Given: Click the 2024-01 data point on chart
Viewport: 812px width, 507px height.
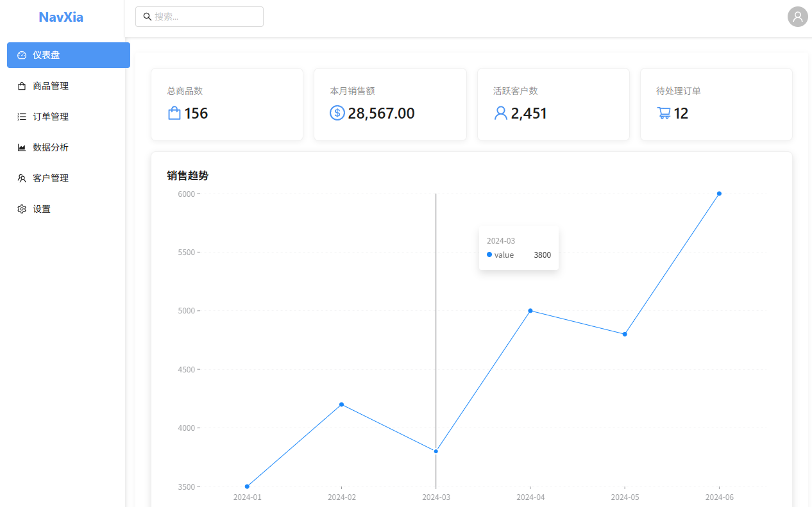Looking at the screenshot, I should point(247,486).
